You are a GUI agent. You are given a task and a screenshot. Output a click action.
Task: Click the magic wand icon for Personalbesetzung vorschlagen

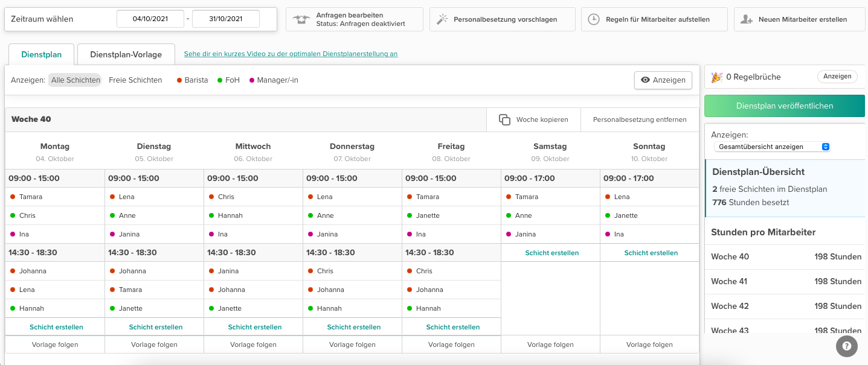tap(442, 19)
